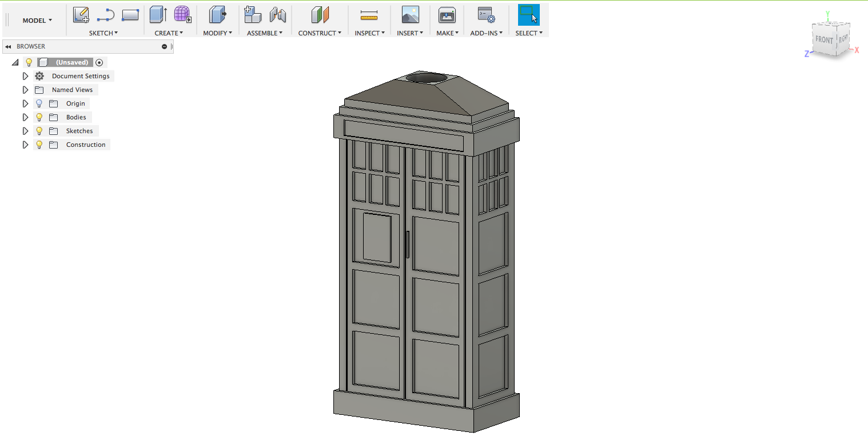Select the Line sketch tool icon
Viewport: 868px width, 444px height.
tap(106, 15)
